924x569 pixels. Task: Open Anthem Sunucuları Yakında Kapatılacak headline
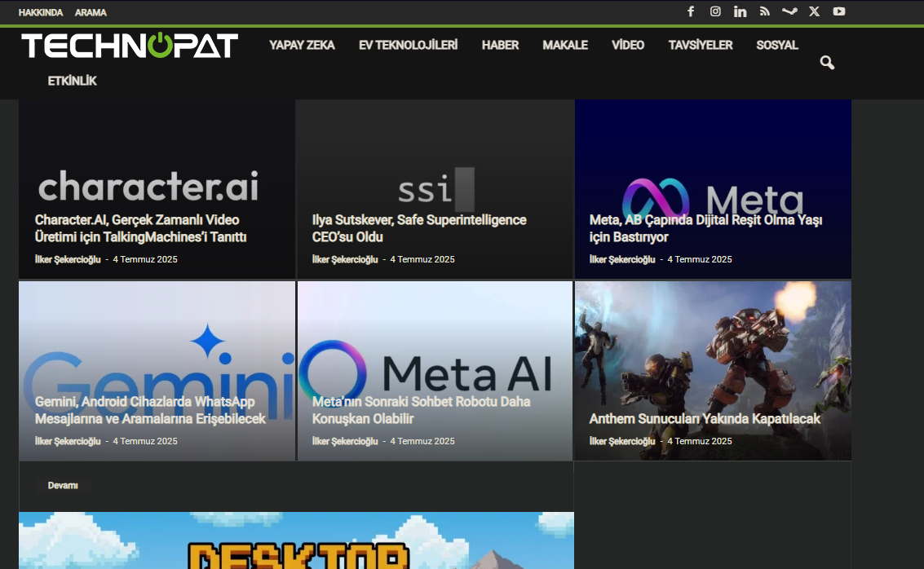704,419
